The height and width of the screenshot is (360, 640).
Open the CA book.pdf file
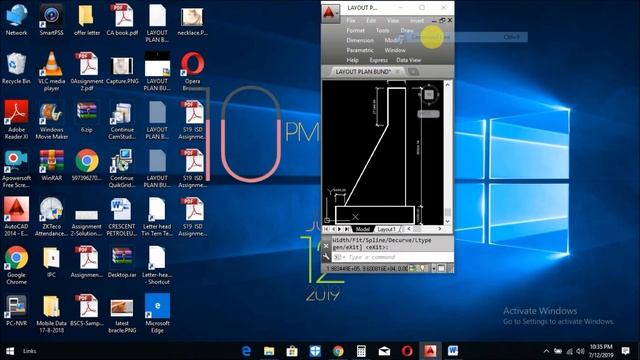pyautogui.click(x=122, y=20)
